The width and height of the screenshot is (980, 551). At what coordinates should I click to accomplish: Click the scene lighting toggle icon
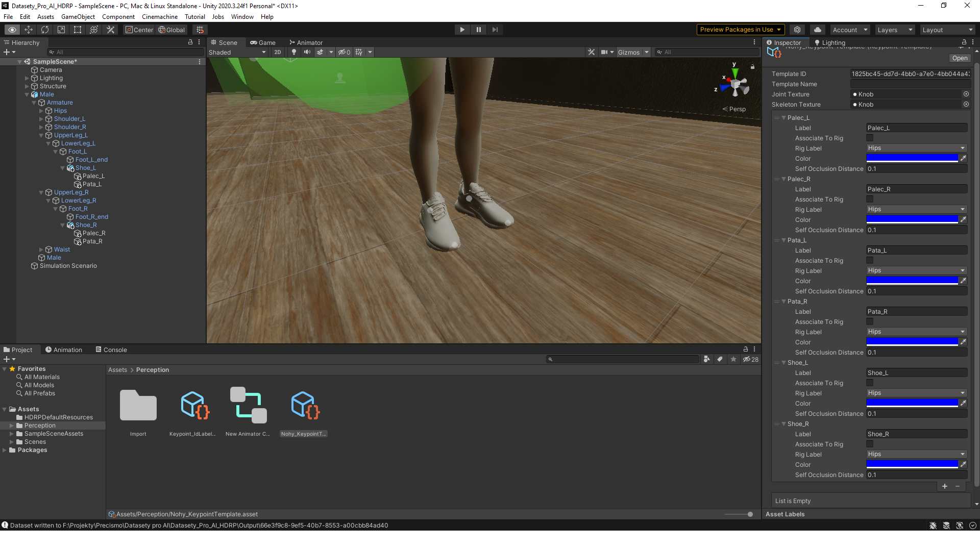click(x=294, y=52)
